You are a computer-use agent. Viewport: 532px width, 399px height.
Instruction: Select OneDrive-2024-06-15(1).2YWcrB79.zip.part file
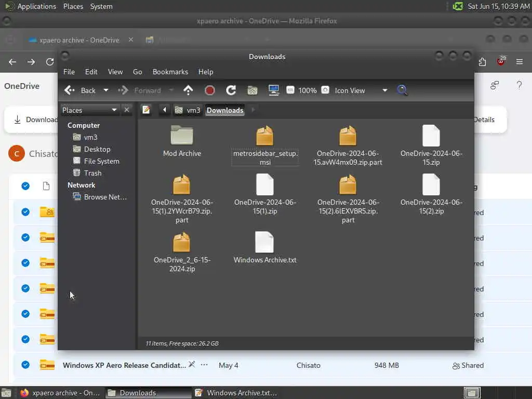click(x=182, y=199)
